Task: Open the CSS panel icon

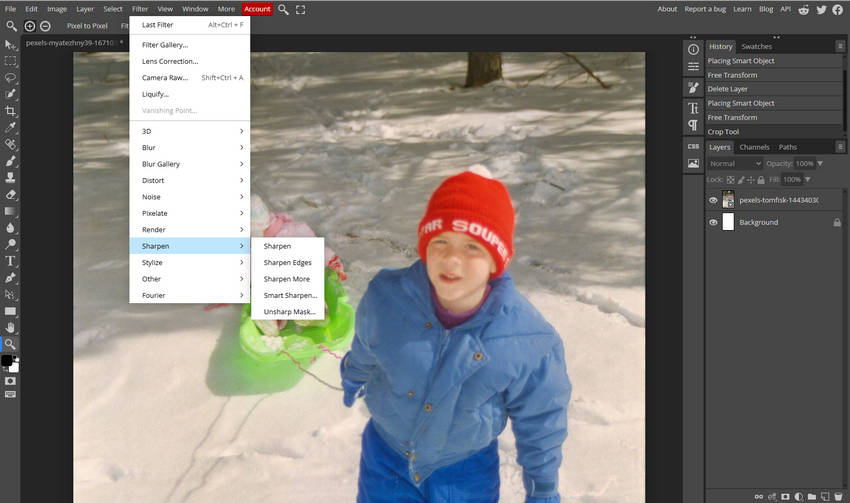Action: coord(693,146)
